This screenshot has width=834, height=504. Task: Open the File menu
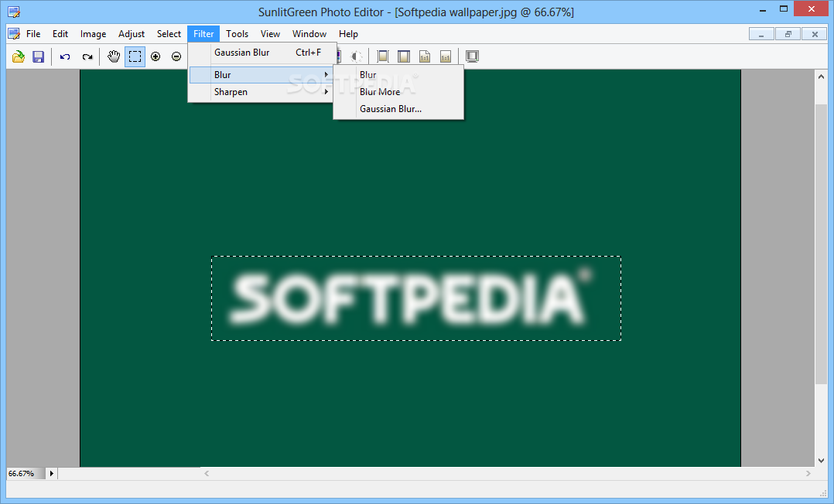33,34
